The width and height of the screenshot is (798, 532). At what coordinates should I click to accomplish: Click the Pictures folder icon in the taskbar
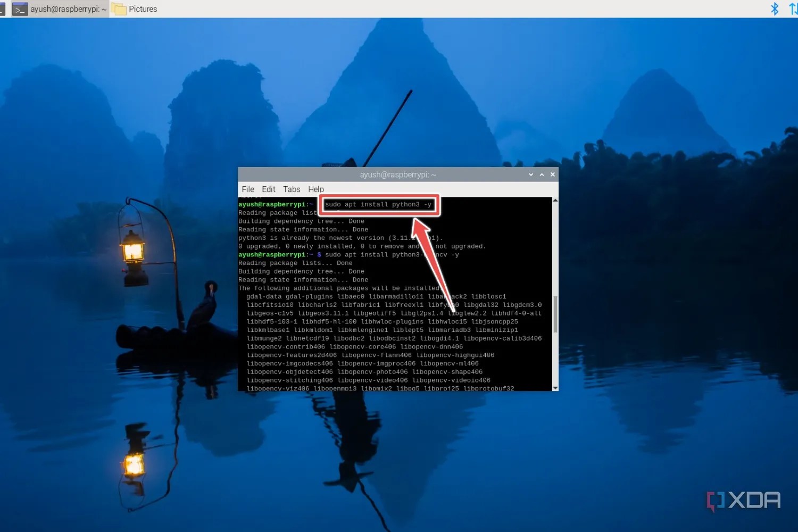[118, 9]
